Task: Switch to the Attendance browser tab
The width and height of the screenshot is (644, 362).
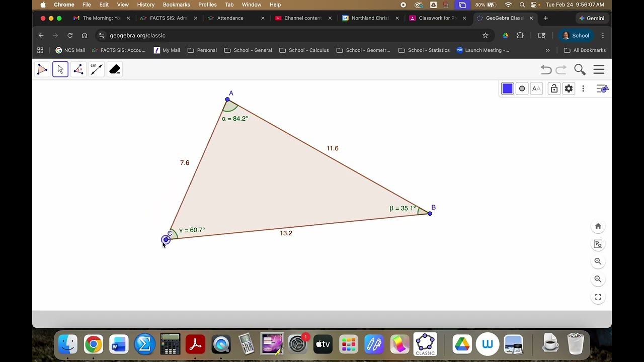Action: (x=236, y=18)
